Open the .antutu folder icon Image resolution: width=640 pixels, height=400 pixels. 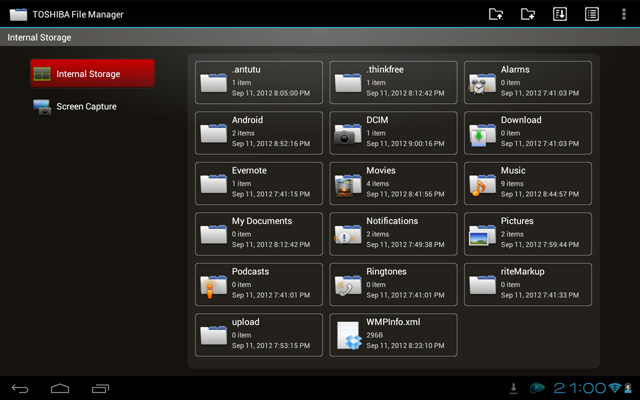pos(213,83)
